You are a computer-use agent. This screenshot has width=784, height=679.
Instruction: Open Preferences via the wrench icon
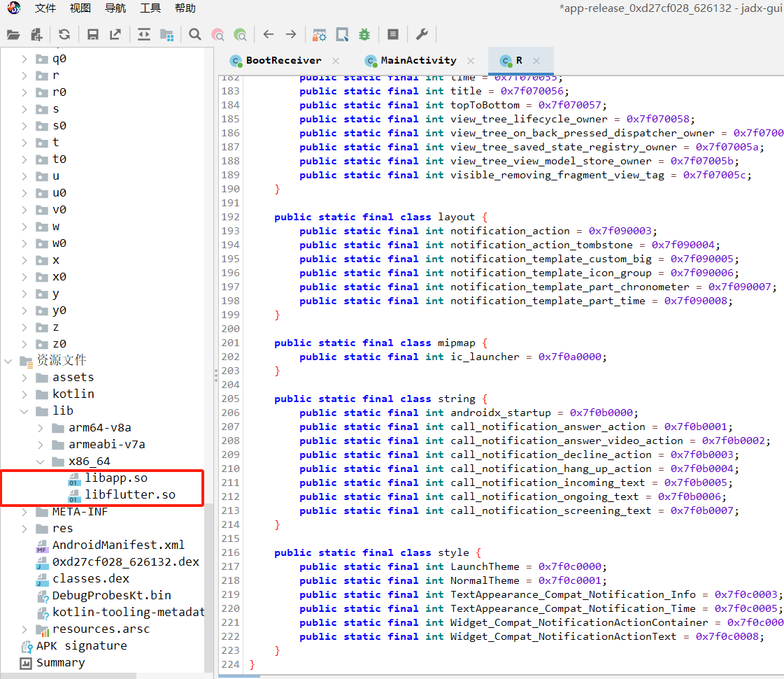click(422, 34)
